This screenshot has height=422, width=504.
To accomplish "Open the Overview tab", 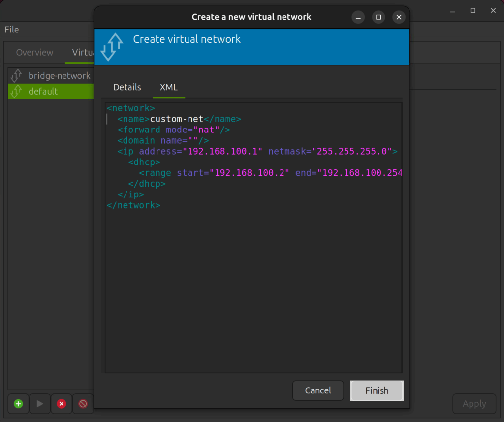I will 34,52.
